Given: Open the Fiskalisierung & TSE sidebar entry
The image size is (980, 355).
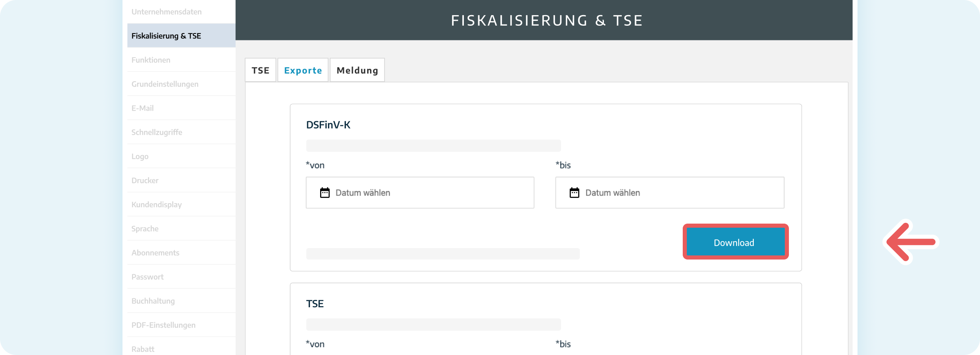Looking at the screenshot, I should [x=166, y=36].
